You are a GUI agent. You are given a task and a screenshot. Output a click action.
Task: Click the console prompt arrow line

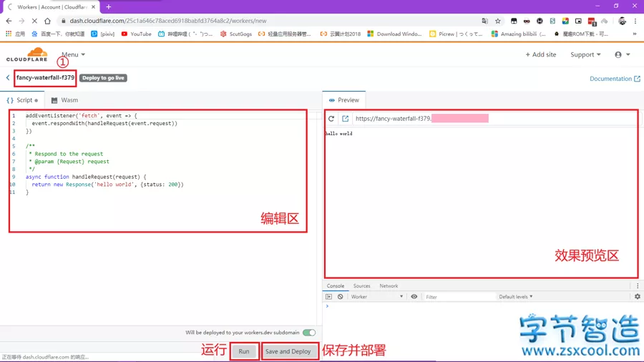click(x=327, y=306)
